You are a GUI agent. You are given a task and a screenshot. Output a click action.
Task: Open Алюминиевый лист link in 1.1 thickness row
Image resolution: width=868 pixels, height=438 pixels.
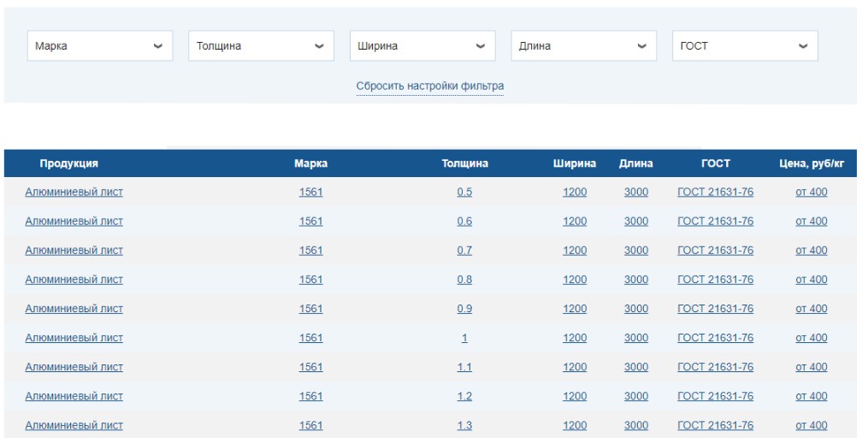pyautogui.click(x=74, y=367)
